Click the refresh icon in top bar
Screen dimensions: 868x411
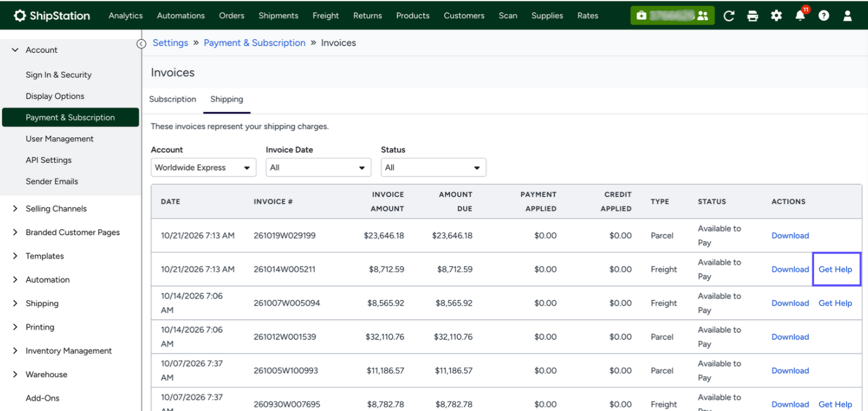pyautogui.click(x=729, y=16)
